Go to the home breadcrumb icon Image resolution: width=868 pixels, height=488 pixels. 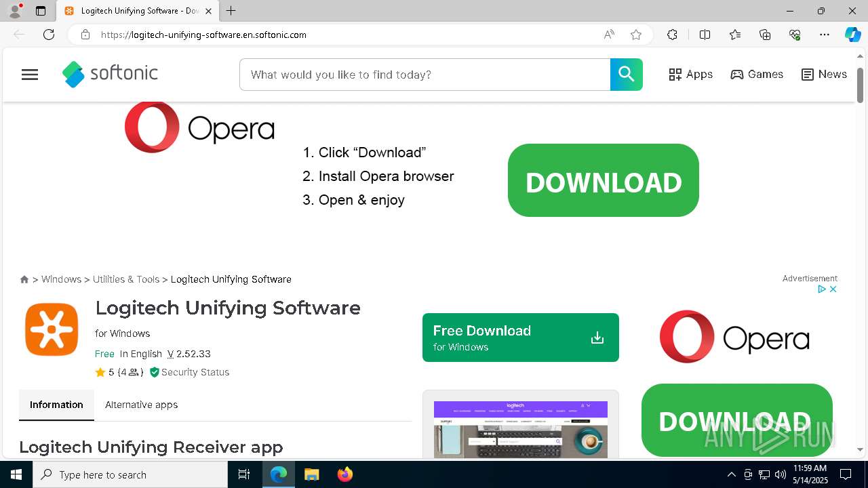(24, 279)
